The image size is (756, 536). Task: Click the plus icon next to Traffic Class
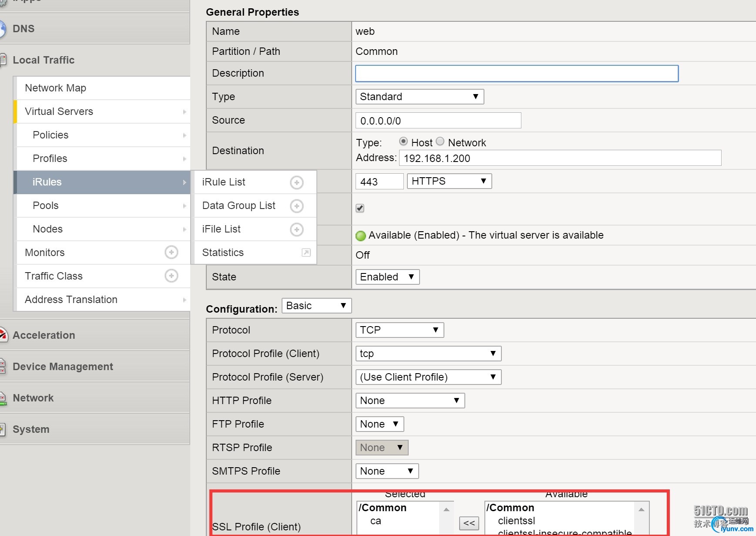(x=171, y=276)
